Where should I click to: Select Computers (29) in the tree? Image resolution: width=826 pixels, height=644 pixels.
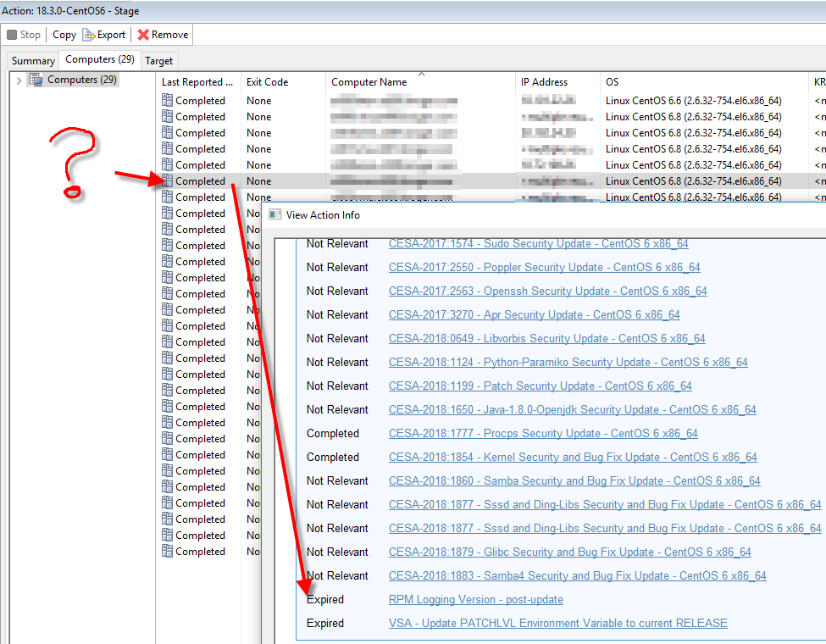click(81, 80)
